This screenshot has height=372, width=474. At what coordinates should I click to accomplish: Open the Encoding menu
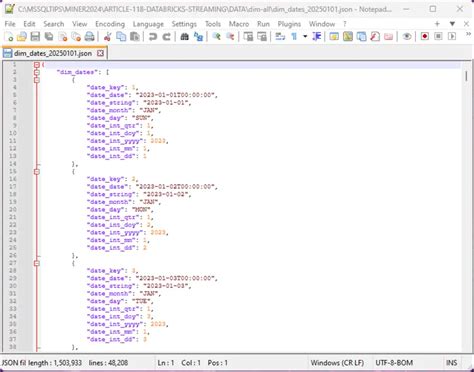pos(110,24)
